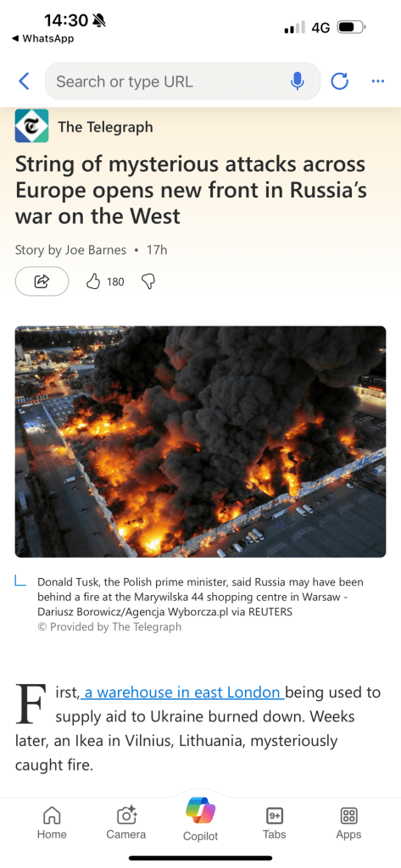This screenshot has width=401, height=868.
Task: Open the Camera tab
Action: [126, 822]
